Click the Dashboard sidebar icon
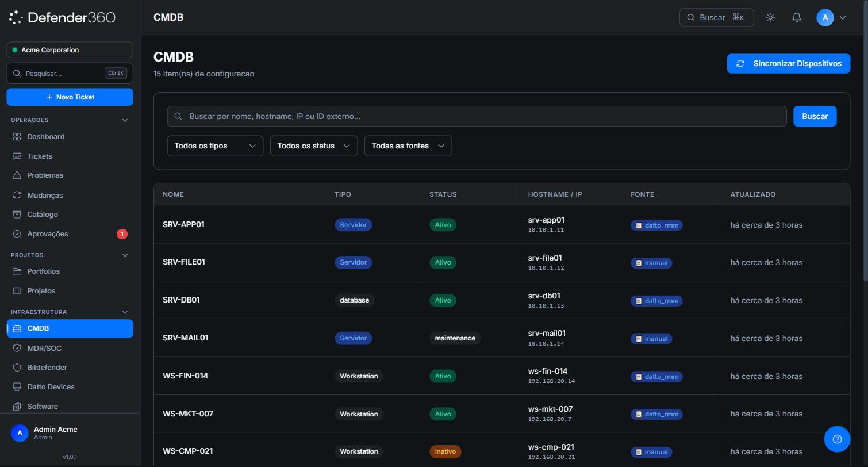This screenshot has height=467, width=868. 17,137
